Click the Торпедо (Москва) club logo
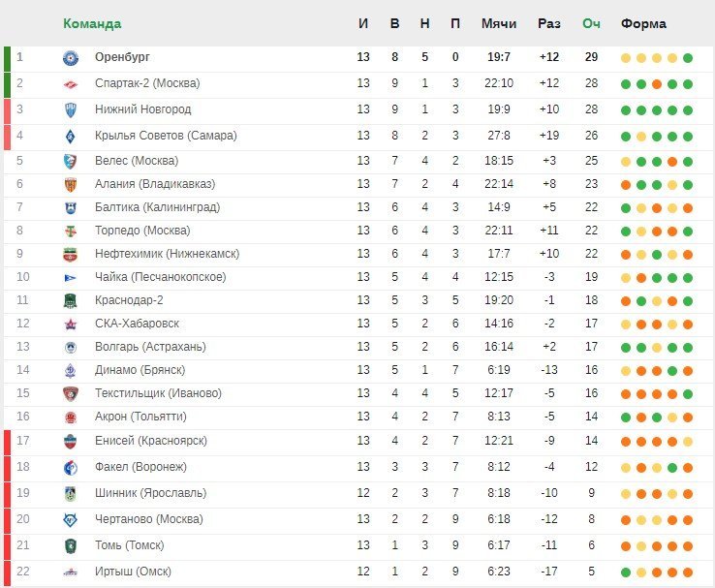 click(70, 232)
